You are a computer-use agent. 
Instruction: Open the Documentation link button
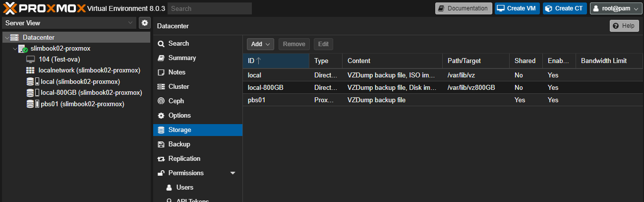click(x=464, y=8)
